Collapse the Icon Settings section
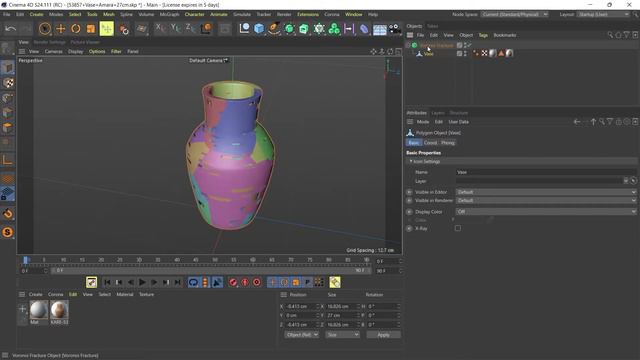The image size is (640, 360). [x=411, y=161]
